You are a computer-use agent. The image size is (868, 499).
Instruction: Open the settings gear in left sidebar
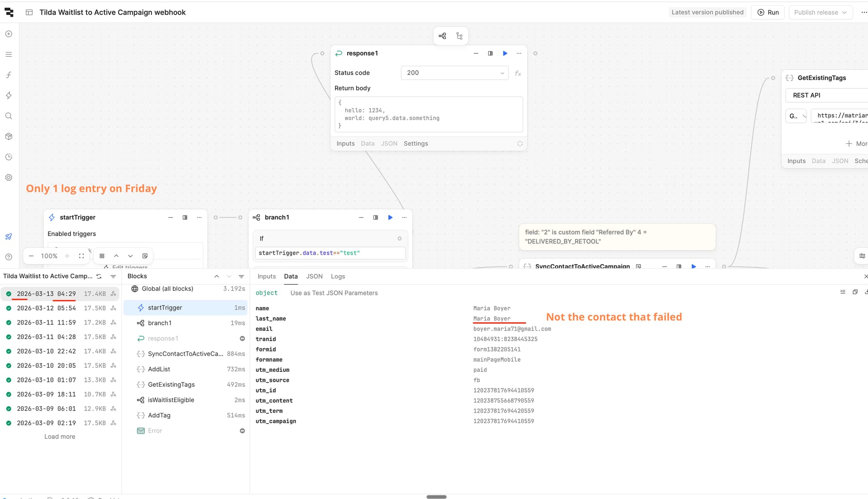(9, 177)
